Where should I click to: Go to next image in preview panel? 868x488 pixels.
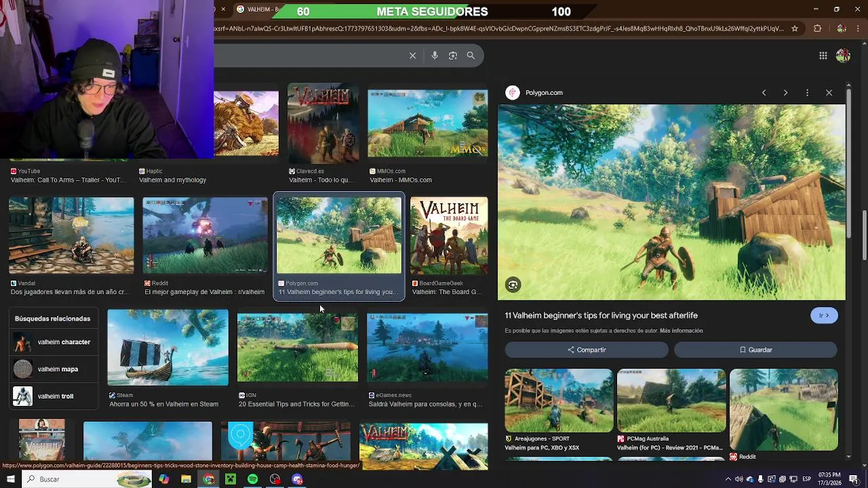(x=785, y=93)
